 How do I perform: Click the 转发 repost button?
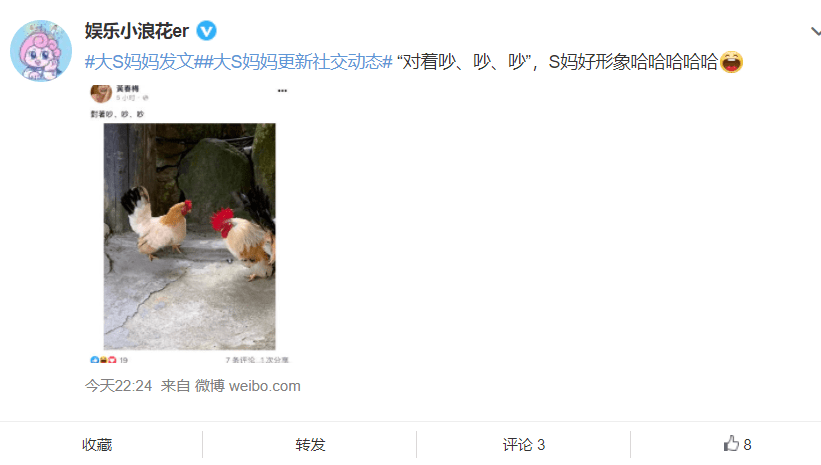pyautogui.click(x=310, y=445)
